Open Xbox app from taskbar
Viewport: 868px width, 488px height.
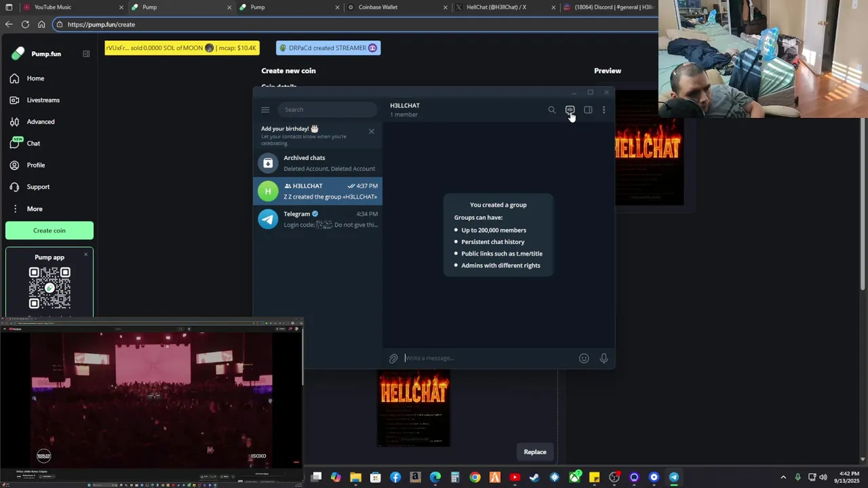pos(574,477)
